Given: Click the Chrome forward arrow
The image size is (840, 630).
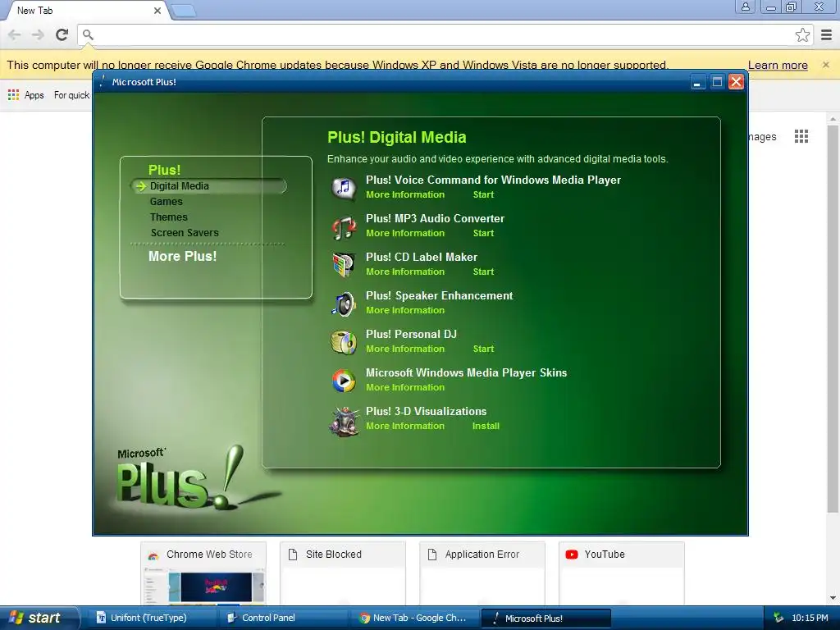Looking at the screenshot, I should tap(38, 34).
